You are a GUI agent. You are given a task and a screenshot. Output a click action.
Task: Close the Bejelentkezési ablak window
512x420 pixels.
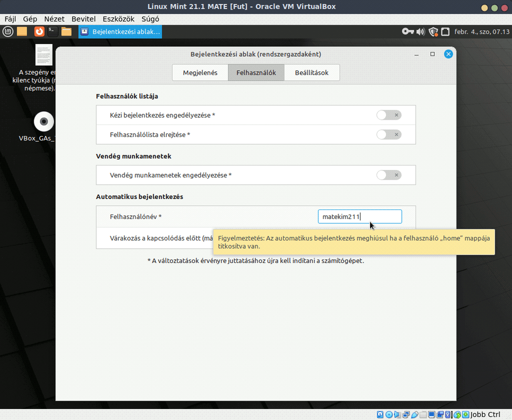[448, 54]
